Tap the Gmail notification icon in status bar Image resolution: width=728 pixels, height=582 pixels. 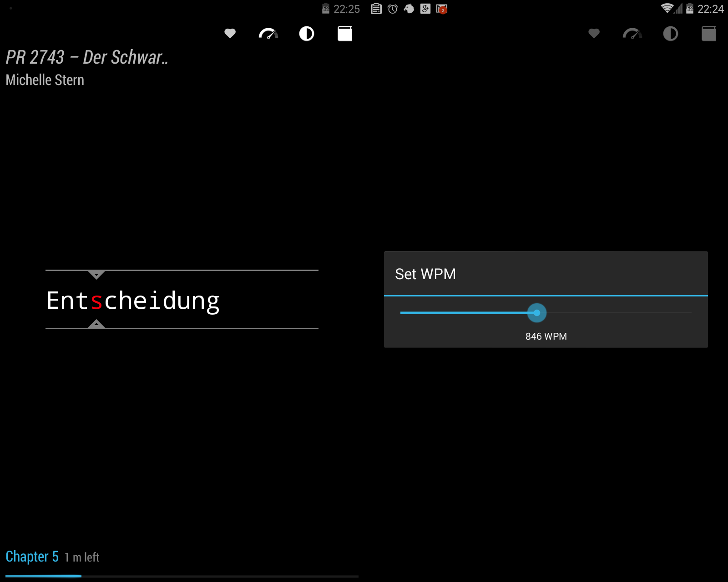coord(442,9)
